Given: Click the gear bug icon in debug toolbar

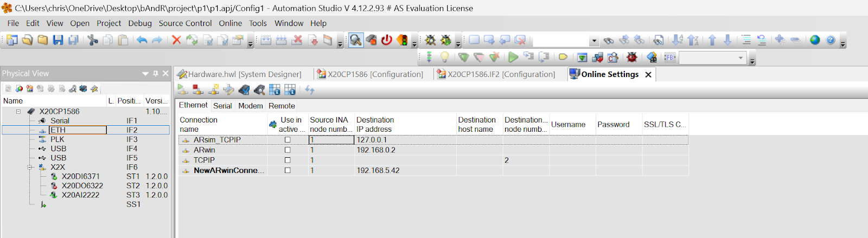Looking at the screenshot, I should [x=430, y=40].
